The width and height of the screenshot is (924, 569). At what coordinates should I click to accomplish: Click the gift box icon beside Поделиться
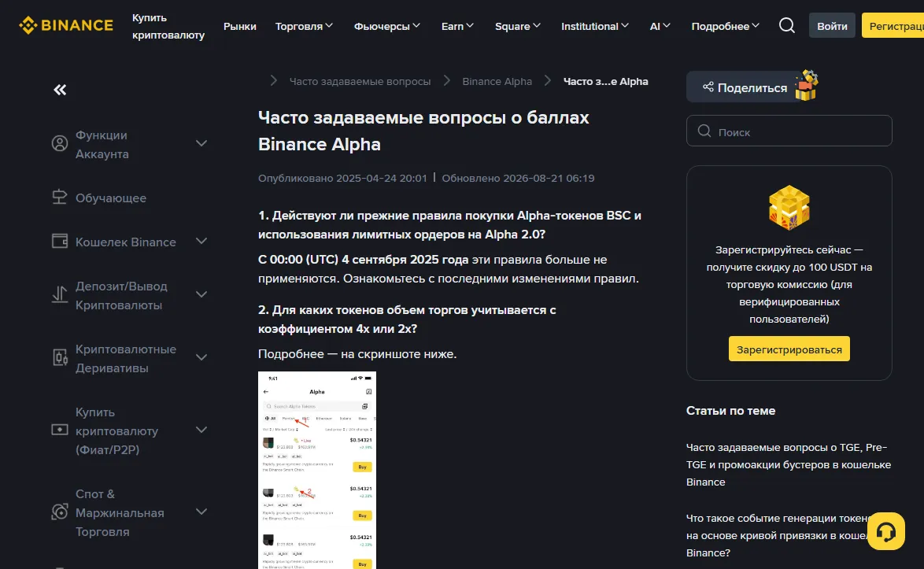pos(806,86)
